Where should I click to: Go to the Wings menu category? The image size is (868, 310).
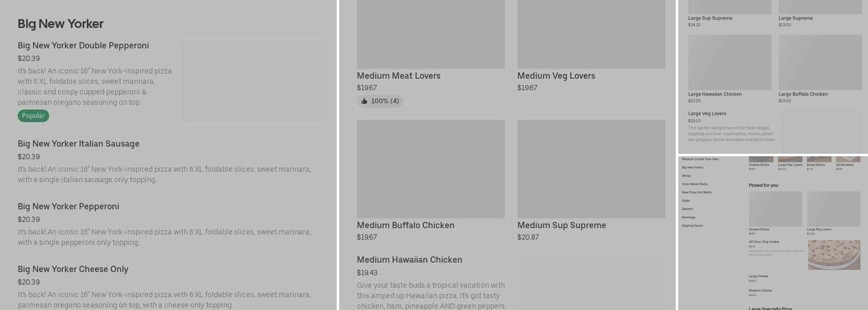tap(686, 176)
